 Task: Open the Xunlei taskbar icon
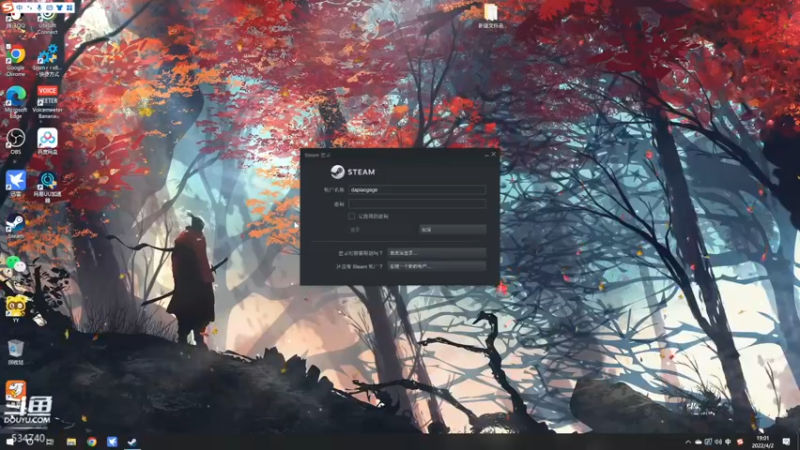[112, 441]
